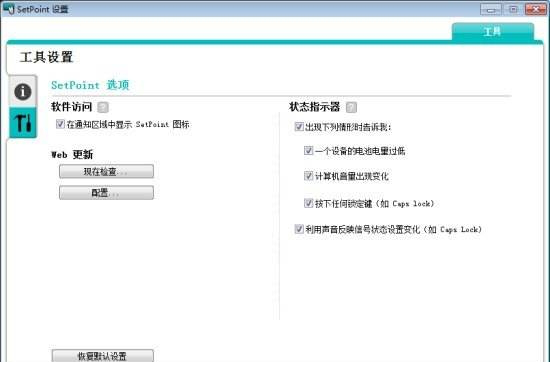Click the 状态指示器 section label
The width and height of the screenshot is (550, 376).
click(315, 107)
